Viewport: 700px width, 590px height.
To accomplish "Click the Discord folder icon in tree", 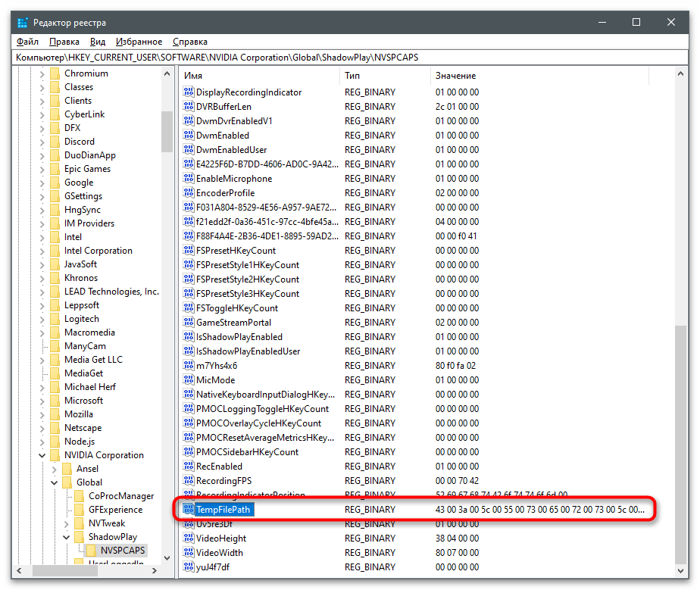I will (55, 142).
